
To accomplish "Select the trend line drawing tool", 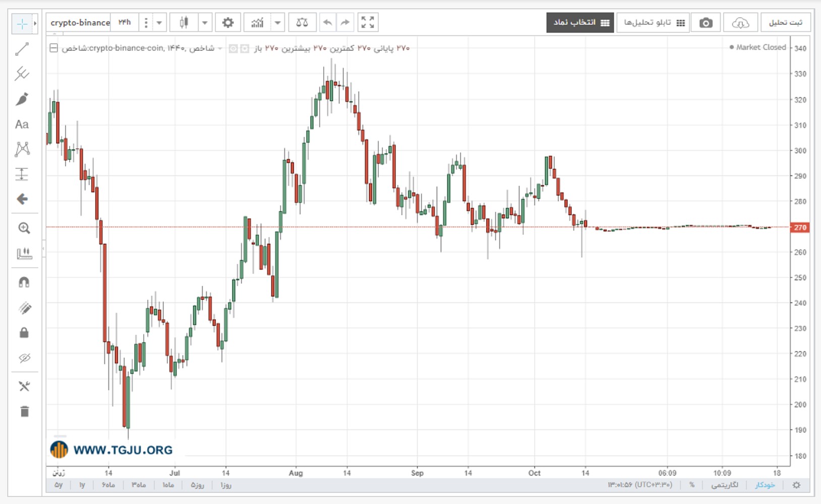I will click(22, 49).
